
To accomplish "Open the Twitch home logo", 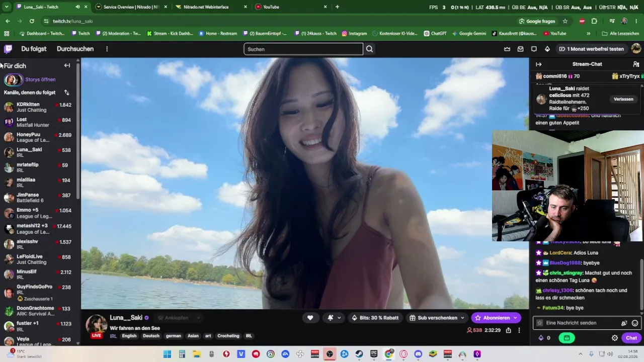I will coord(8,49).
